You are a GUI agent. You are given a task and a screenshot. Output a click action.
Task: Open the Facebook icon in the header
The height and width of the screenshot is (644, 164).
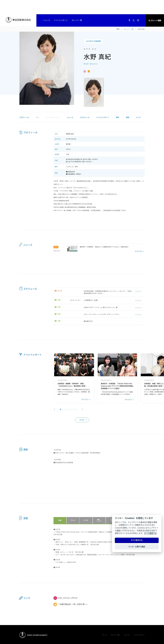click(129, 20)
